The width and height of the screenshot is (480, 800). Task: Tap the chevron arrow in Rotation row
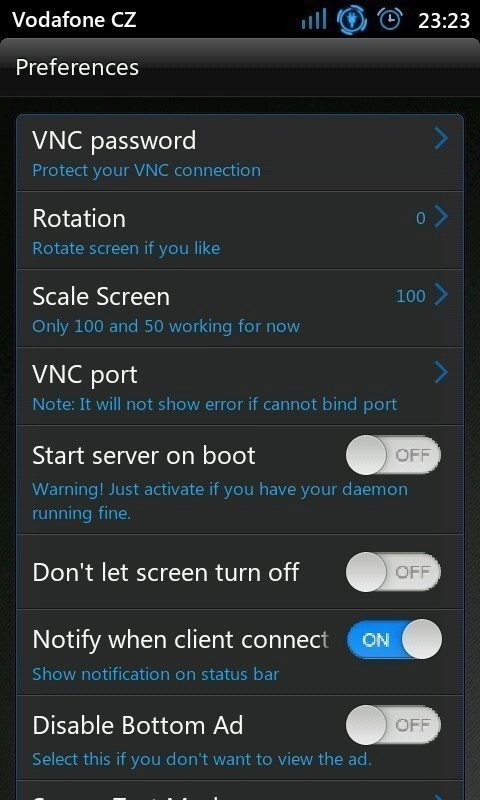point(441,217)
